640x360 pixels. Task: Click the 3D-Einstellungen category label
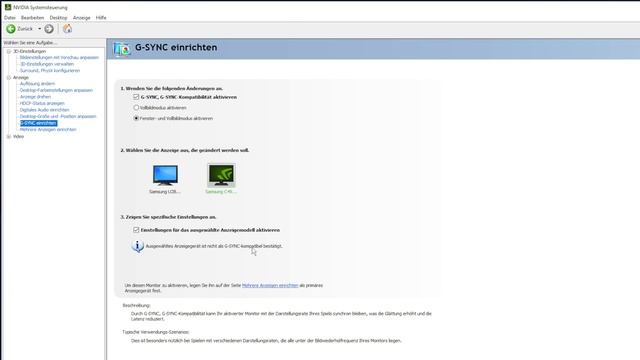click(29, 51)
